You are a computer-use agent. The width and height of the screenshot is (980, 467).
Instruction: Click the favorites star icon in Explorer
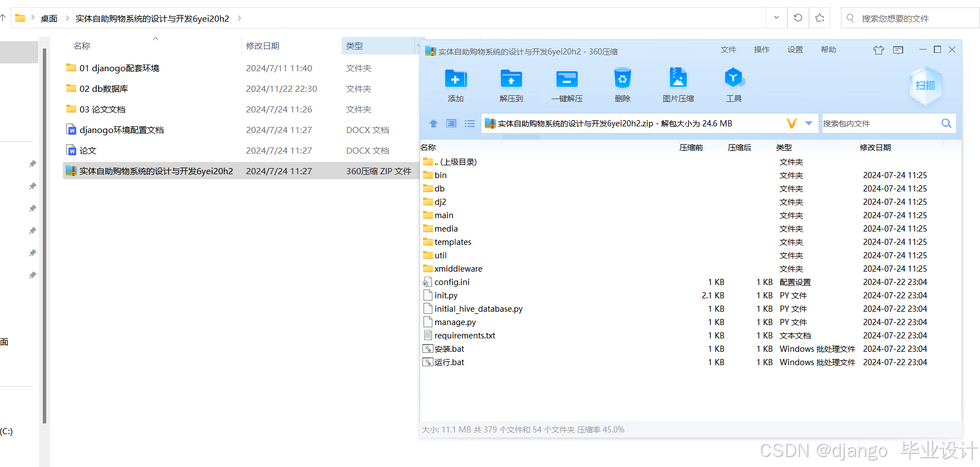tap(820, 18)
